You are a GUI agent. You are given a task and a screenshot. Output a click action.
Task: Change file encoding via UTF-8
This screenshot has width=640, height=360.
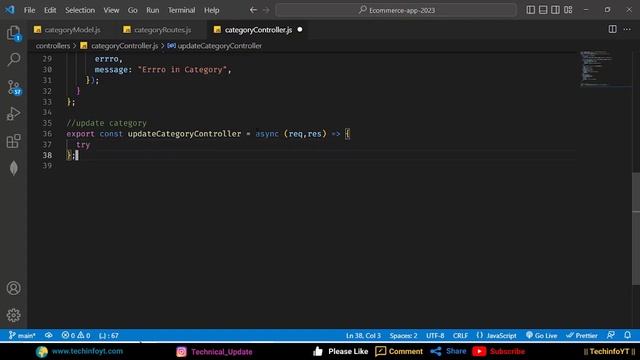[x=435, y=336]
